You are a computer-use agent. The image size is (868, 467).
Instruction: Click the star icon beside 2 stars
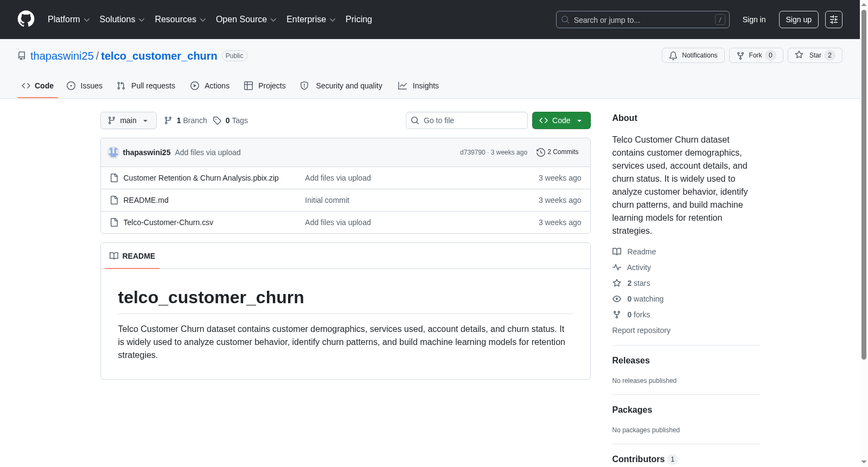point(617,283)
